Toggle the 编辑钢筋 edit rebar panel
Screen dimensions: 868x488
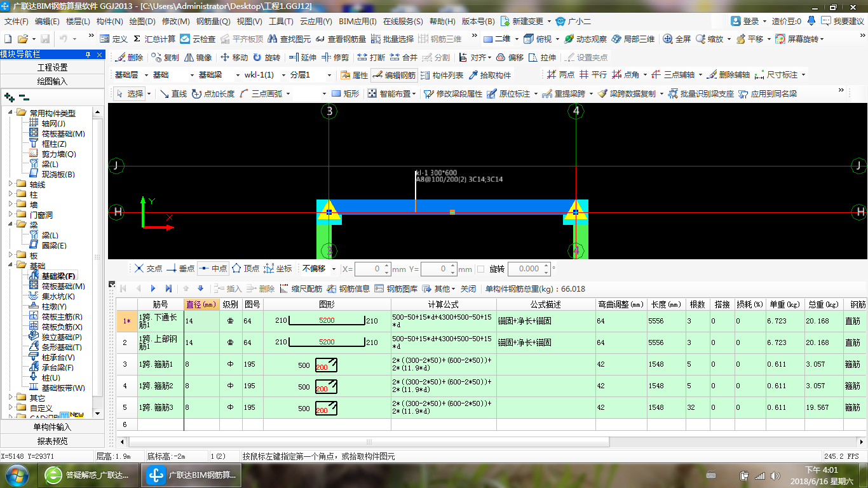[394, 75]
